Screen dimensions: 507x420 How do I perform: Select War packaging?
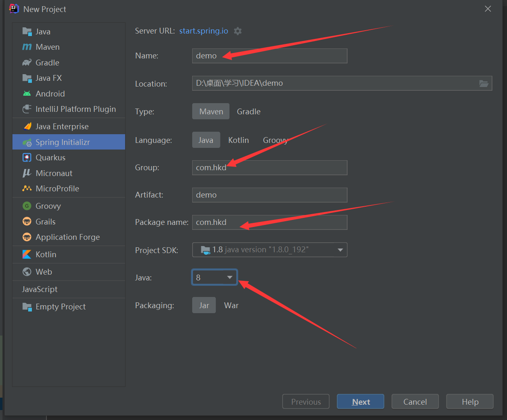click(231, 305)
